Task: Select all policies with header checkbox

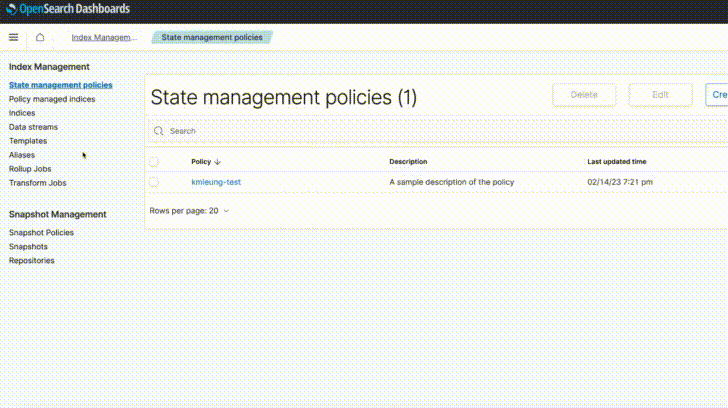Action: [x=154, y=161]
